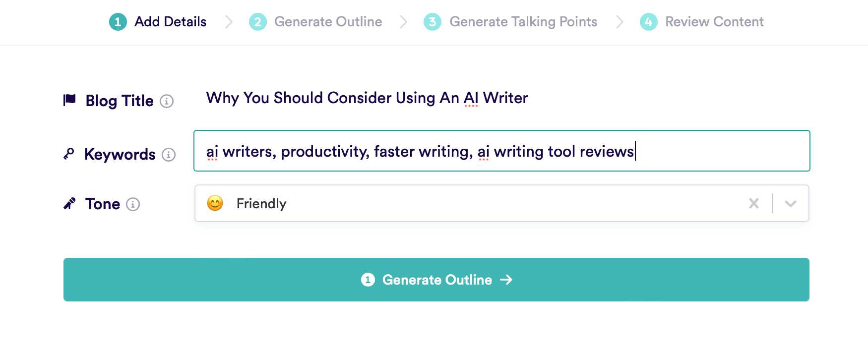Viewport: 868px width, 354px height.
Task: Click the teal Generate Outline button
Action: 436,280
